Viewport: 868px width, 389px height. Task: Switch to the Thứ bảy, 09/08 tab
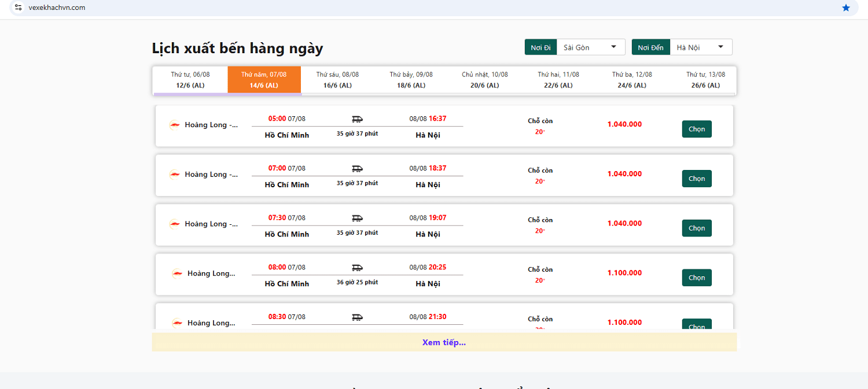[411, 80]
